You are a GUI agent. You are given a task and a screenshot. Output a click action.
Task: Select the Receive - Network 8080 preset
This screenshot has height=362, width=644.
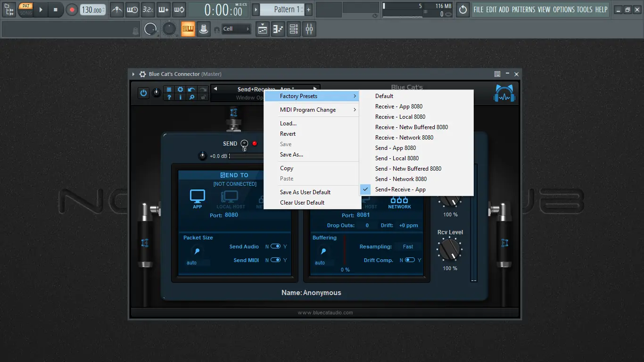(404, 138)
